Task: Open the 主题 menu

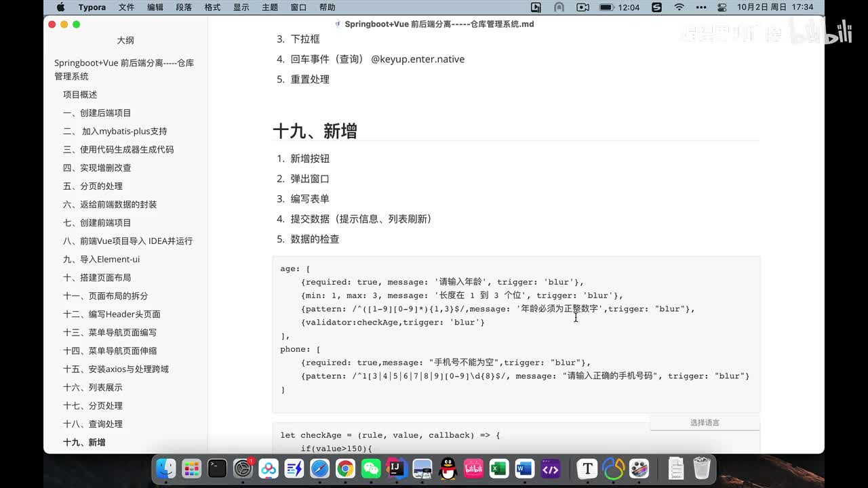Action: 270,7
